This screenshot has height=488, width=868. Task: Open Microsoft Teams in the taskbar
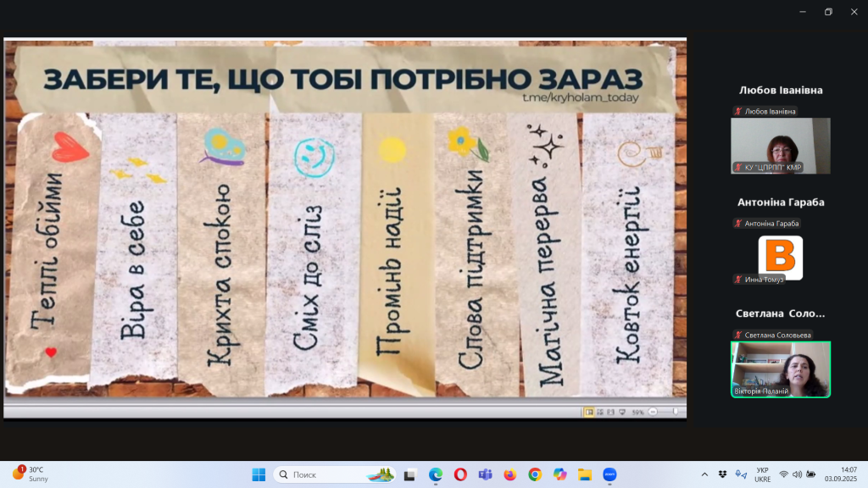(x=485, y=474)
